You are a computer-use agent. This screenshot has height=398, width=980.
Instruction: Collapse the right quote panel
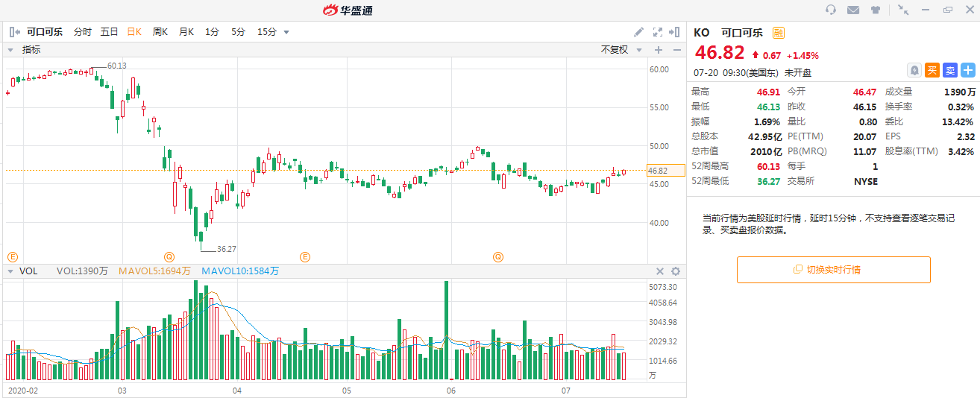[x=675, y=32]
